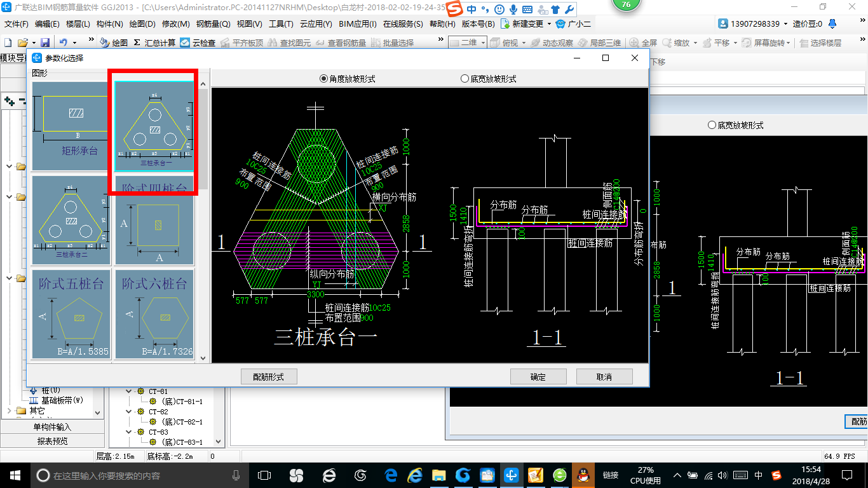
Task: Start 云检查 cloud check
Action: coord(198,43)
